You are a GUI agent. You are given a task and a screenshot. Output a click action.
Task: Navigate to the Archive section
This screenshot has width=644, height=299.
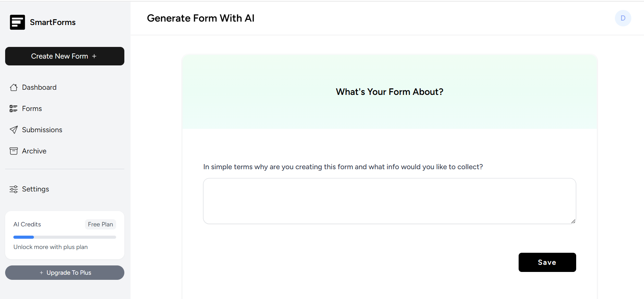tap(34, 151)
